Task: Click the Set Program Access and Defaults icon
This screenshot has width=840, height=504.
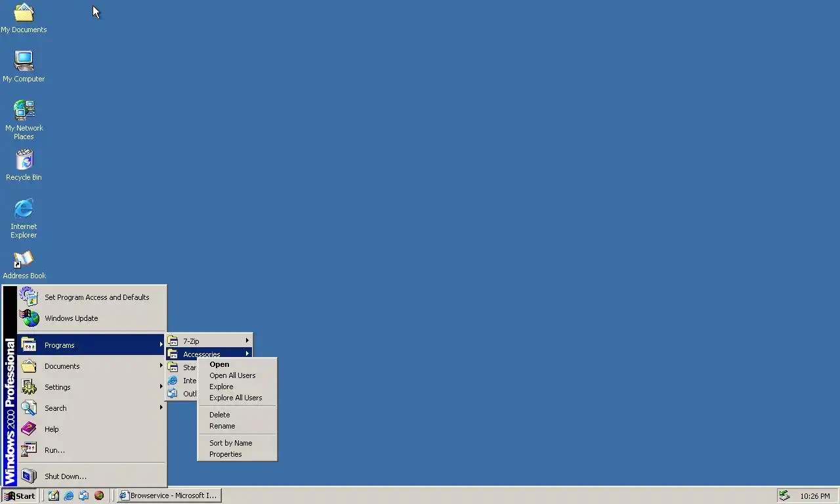Action: click(29, 297)
